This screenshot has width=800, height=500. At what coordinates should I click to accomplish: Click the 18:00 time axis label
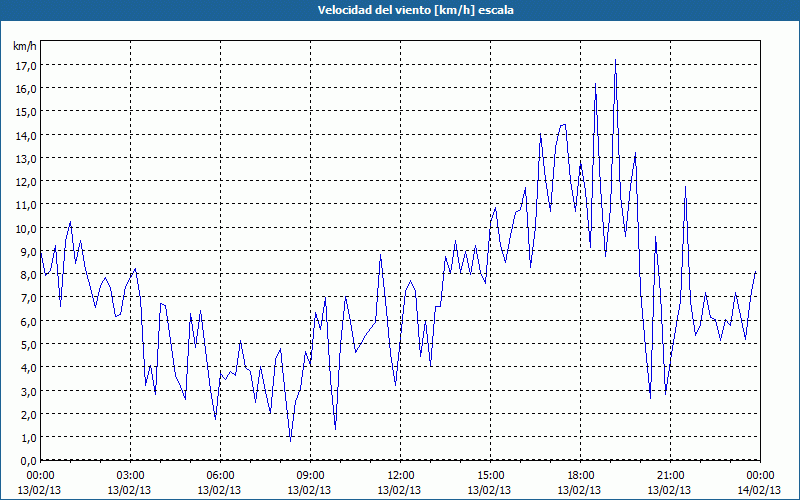point(581,476)
